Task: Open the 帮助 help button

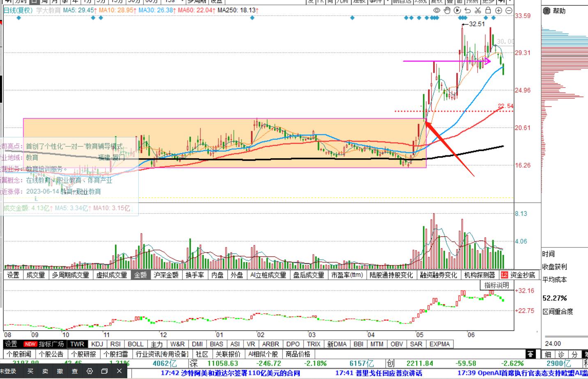Action: click(x=555, y=11)
